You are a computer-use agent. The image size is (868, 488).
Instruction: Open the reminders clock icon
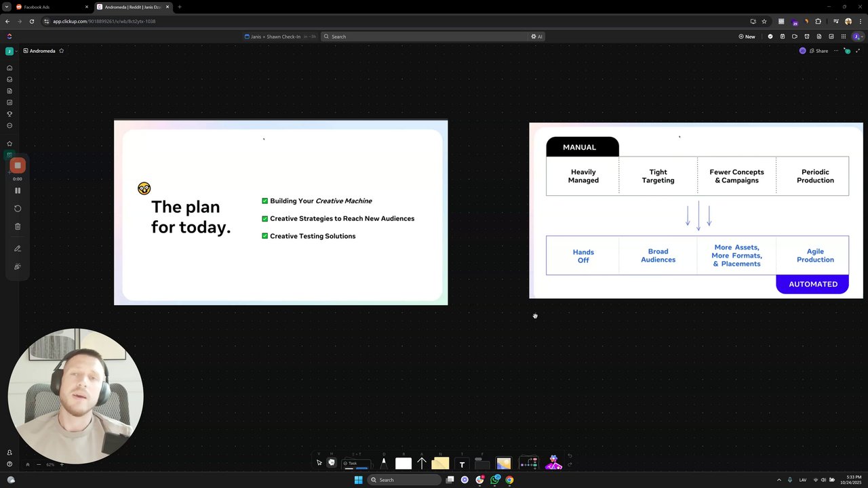pos(806,37)
